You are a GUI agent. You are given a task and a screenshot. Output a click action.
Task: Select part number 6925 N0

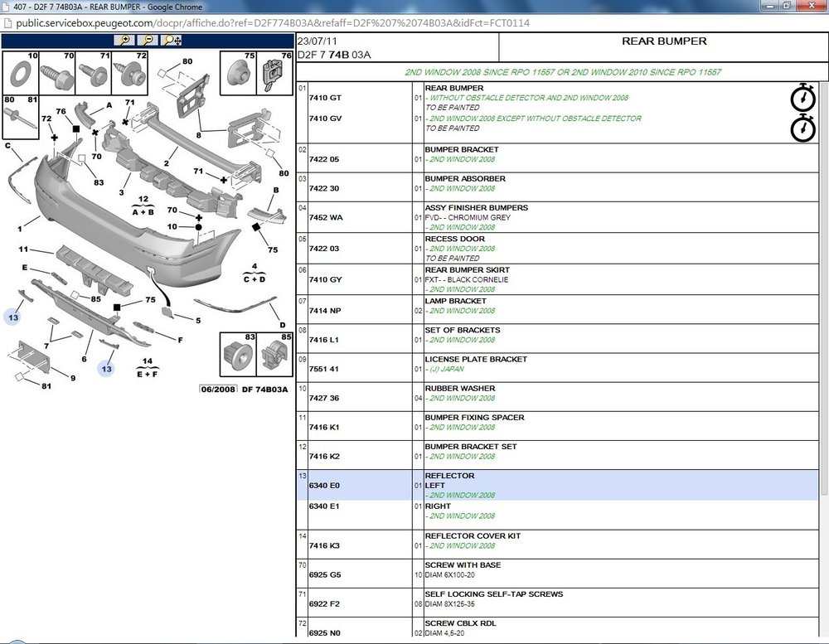pyautogui.click(x=325, y=633)
